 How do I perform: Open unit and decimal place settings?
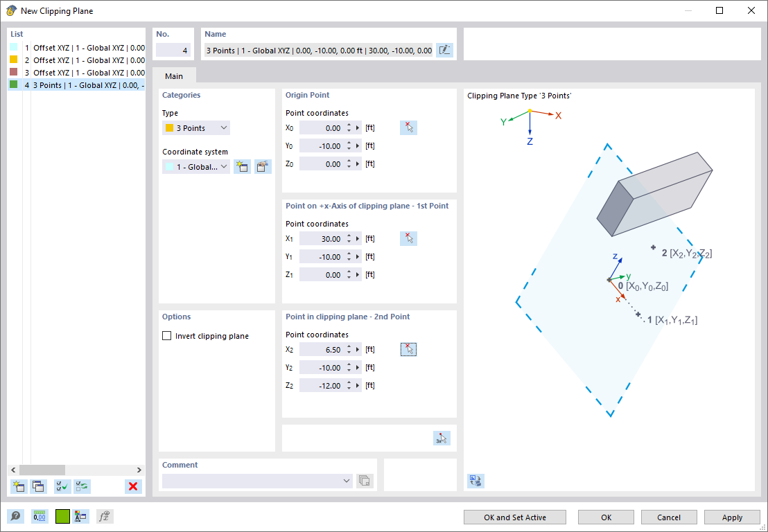(x=40, y=516)
